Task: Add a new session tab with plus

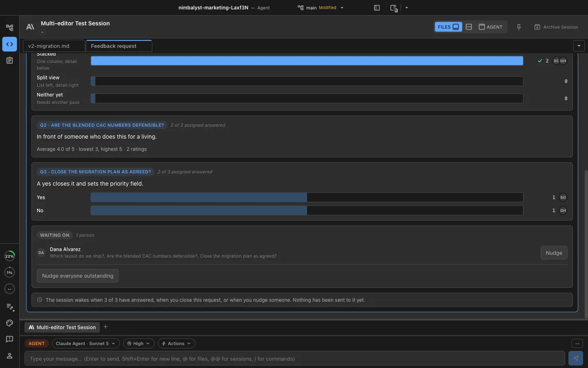Action: pyautogui.click(x=105, y=327)
